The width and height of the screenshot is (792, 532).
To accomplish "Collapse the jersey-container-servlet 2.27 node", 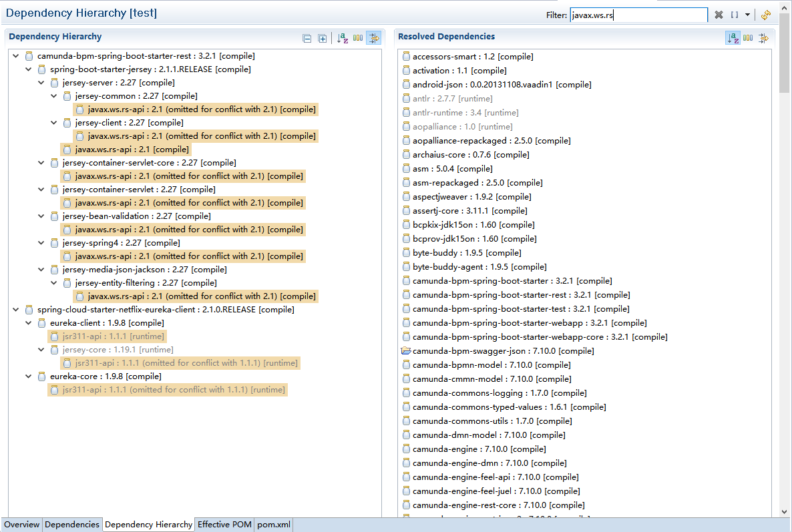I will pos(41,190).
